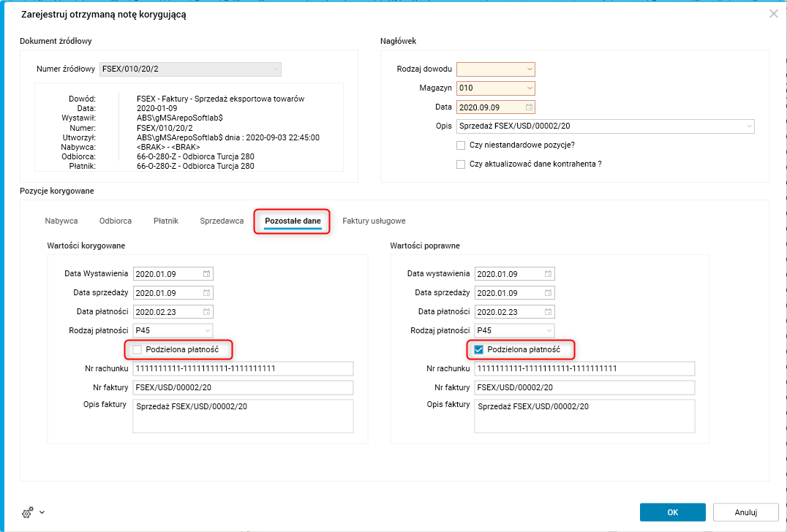Open calendar for corrected Data sprzedaży
The image size is (787, 532).
click(207, 293)
